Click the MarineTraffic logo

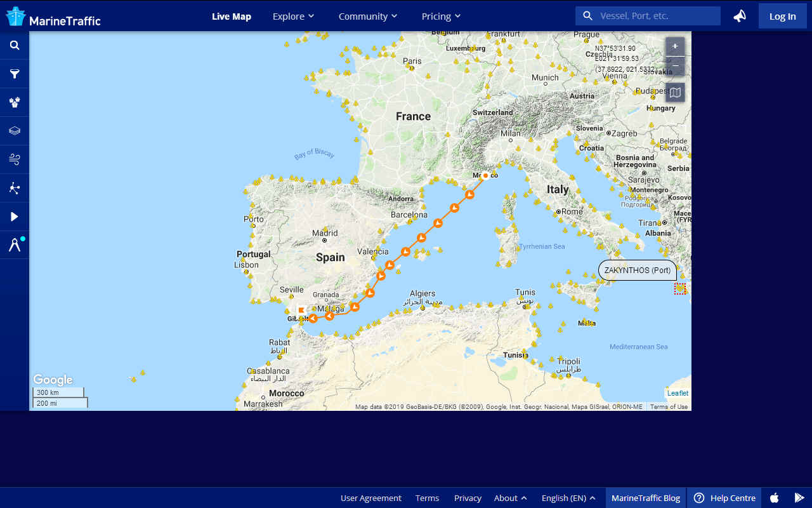coord(53,17)
